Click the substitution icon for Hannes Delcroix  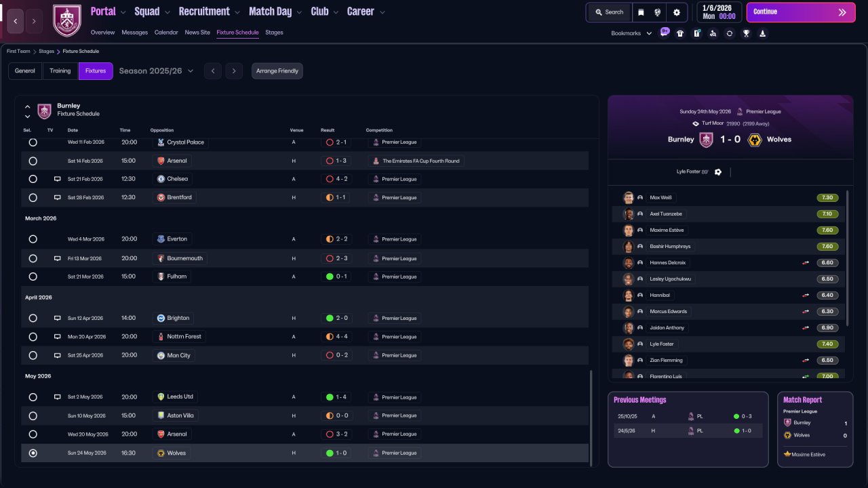[x=806, y=263]
